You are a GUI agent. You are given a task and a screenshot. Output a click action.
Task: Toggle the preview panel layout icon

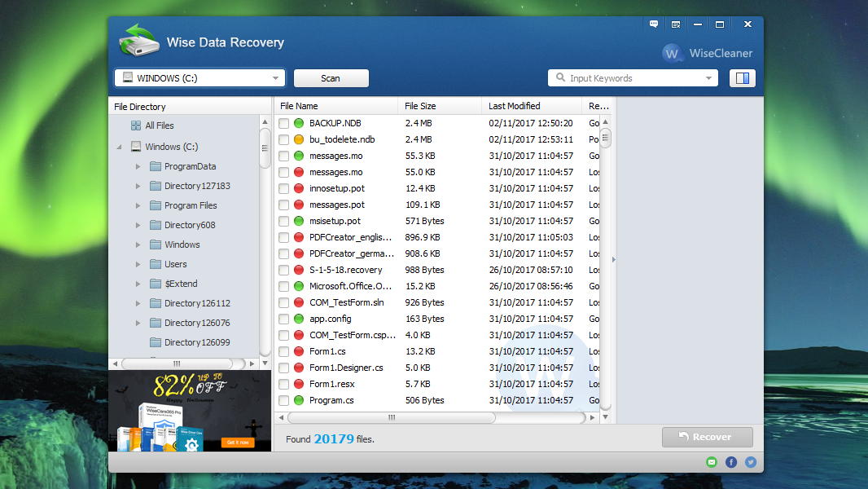point(743,78)
